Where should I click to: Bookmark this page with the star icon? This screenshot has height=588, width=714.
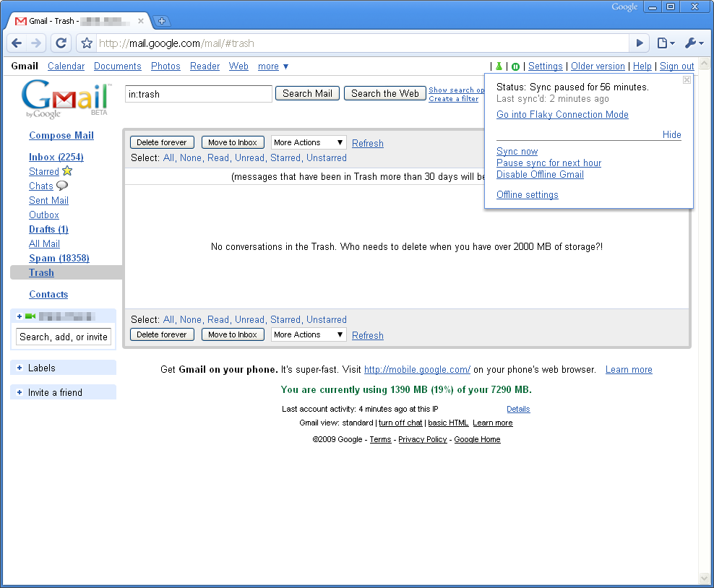point(87,43)
